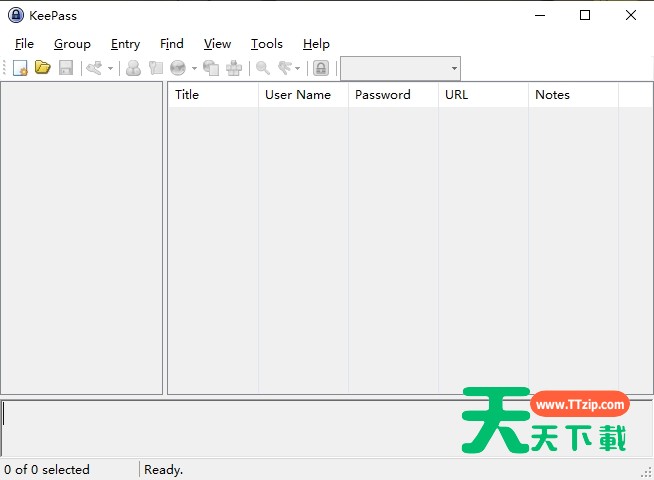The image size is (654, 480).
Task: Click the New database toolbar icon
Action: (20, 68)
